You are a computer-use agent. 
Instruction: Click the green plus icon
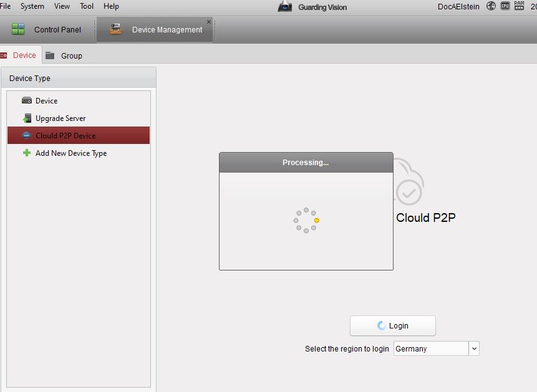coord(27,153)
